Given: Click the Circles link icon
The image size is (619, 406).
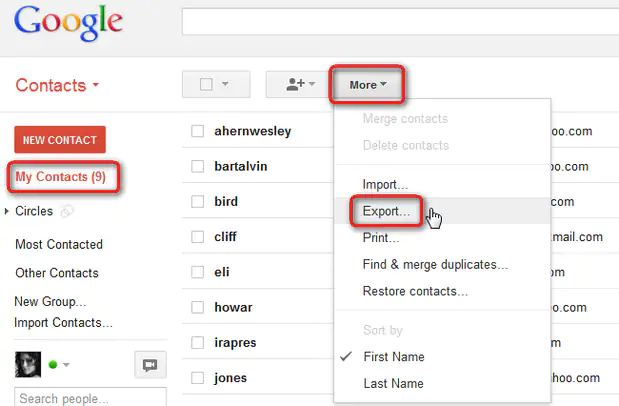Looking at the screenshot, I should tap(68, 212).
